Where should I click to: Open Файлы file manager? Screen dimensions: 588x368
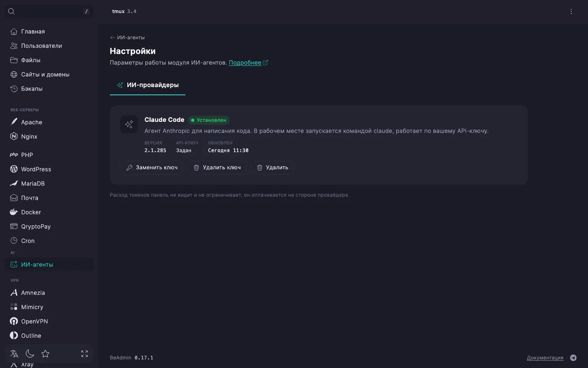pyautogui.click(x=49, y=60)
